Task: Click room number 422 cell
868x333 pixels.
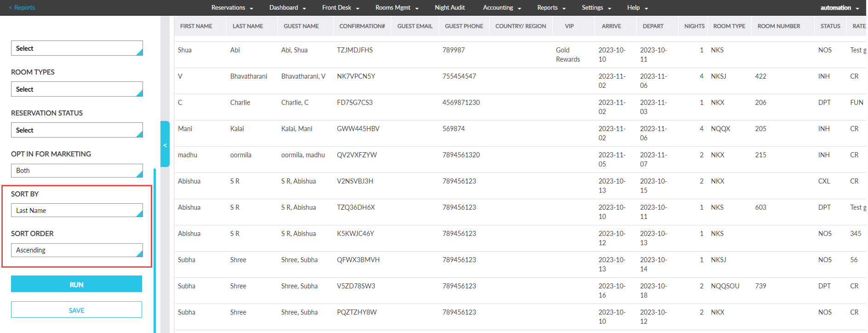Action: click(760, 76)
